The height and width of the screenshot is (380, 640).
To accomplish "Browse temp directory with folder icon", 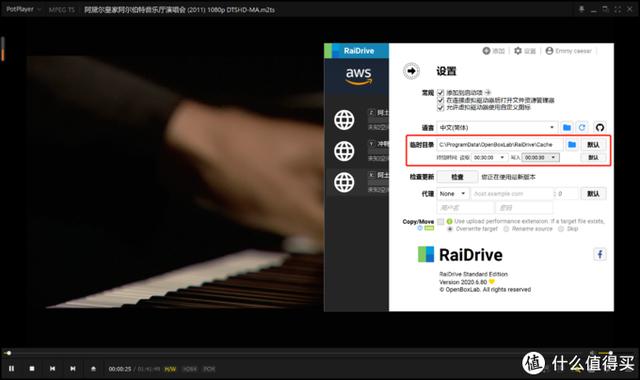I will [572, 144].
